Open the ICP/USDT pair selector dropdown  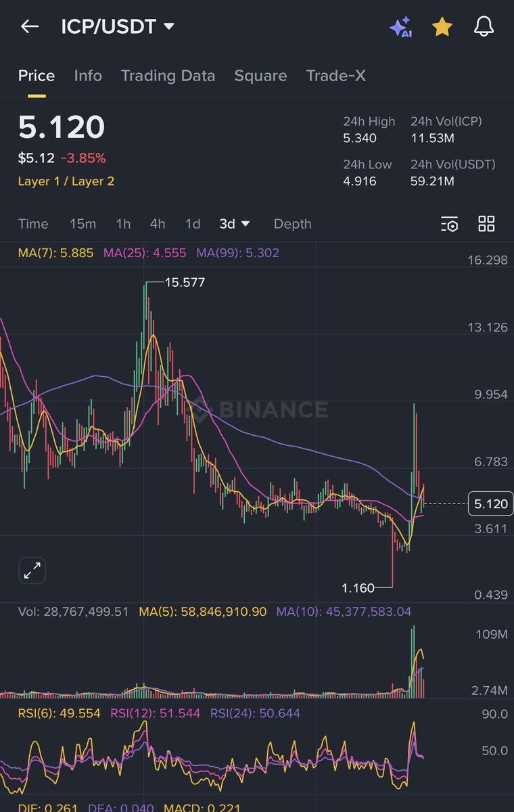click(x=118, y=27)
